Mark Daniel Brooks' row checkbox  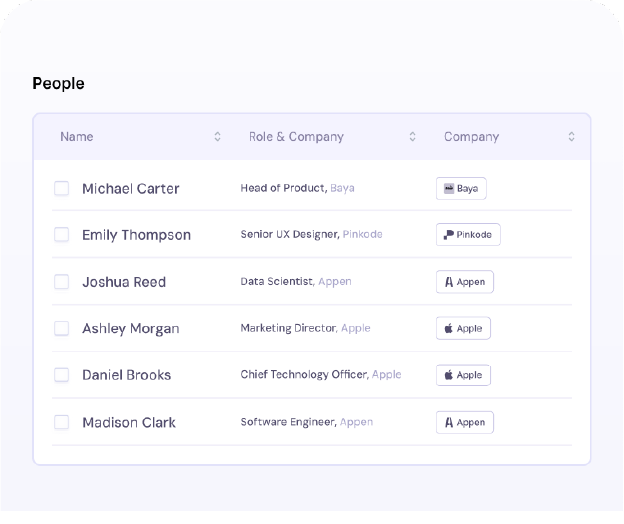[62, 375]
